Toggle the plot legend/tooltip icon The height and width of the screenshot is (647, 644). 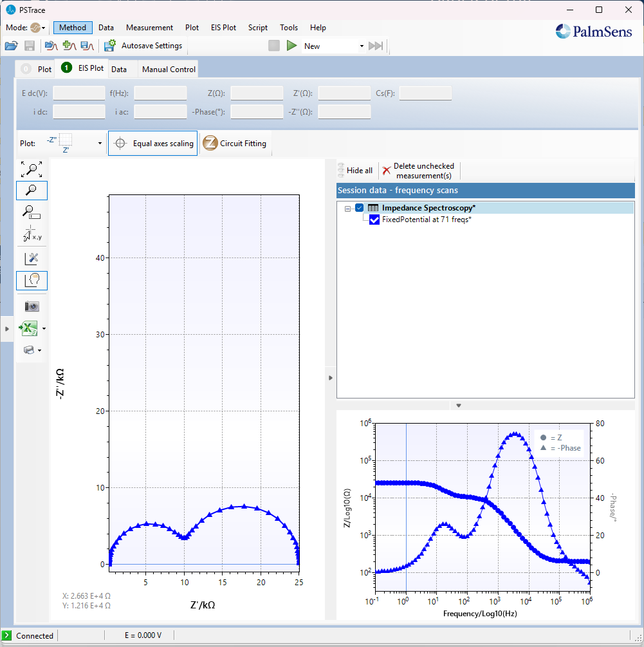[x=32, y=281]
